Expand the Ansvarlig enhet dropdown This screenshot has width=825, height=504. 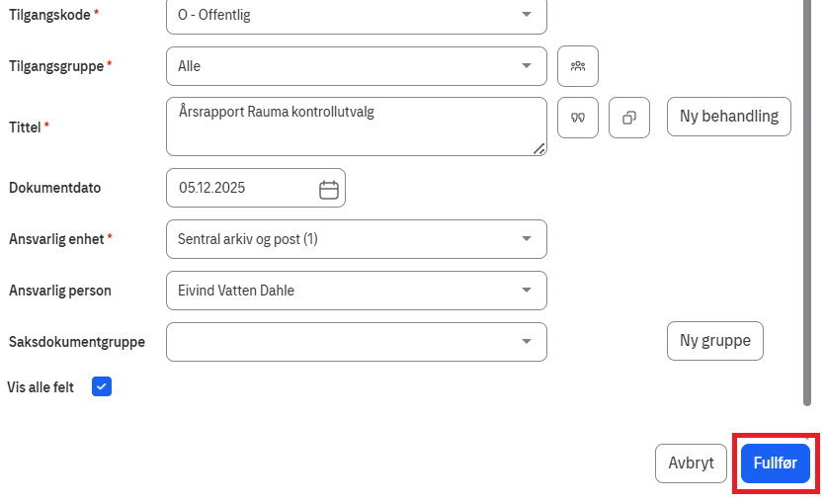[526, 239]
